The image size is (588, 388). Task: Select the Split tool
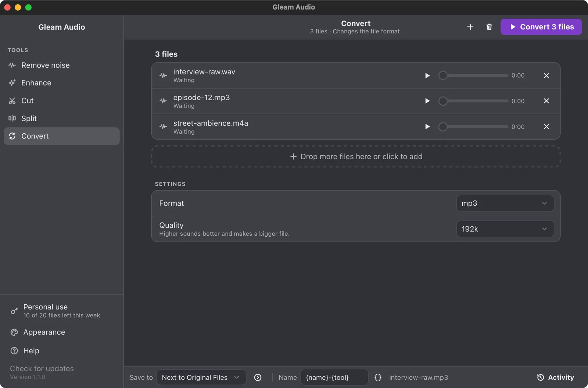click(x=61, y=119)
